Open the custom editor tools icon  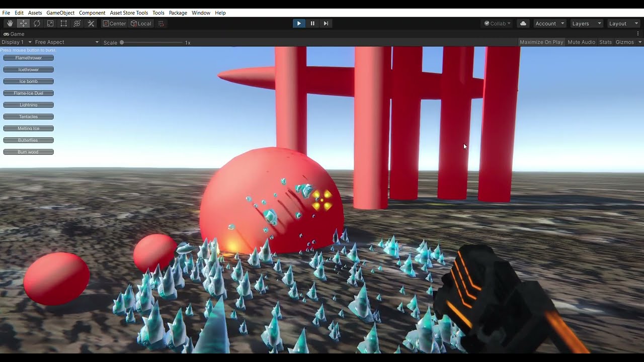(91, 24)
